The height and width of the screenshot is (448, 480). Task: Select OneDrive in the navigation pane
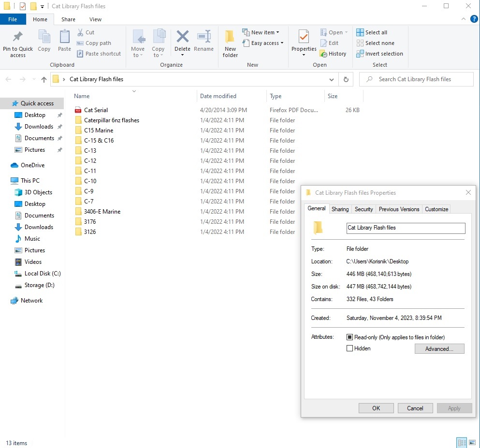pyautogui.click(x=32, y=165)
